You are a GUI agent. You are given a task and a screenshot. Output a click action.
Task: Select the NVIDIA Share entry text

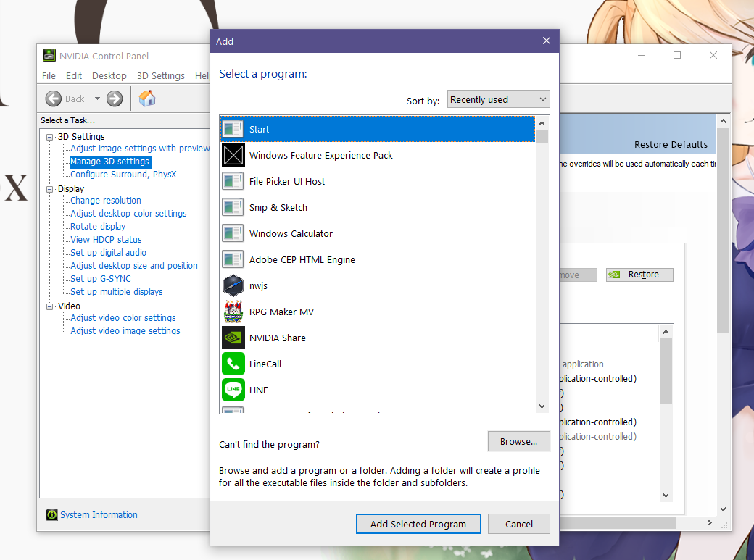278,338
